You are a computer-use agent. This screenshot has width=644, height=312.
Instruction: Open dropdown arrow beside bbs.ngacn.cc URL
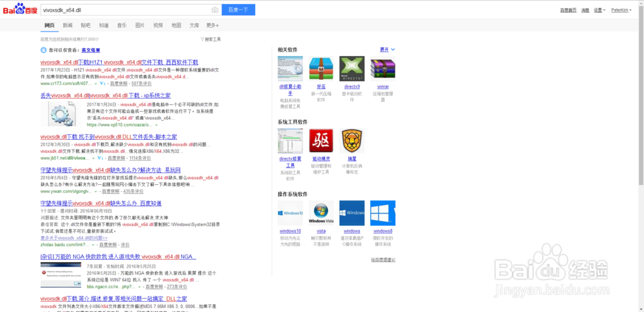[139, 286]
